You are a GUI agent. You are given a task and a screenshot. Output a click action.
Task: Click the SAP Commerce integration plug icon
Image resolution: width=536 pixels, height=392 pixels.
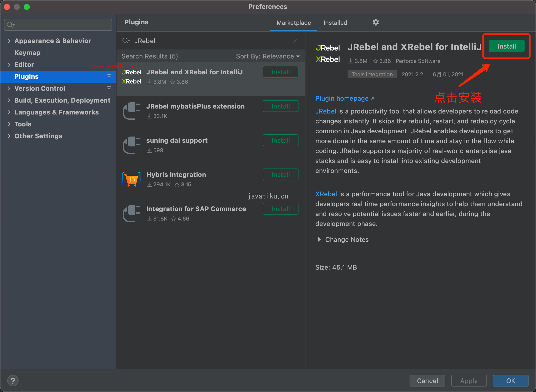131,214
